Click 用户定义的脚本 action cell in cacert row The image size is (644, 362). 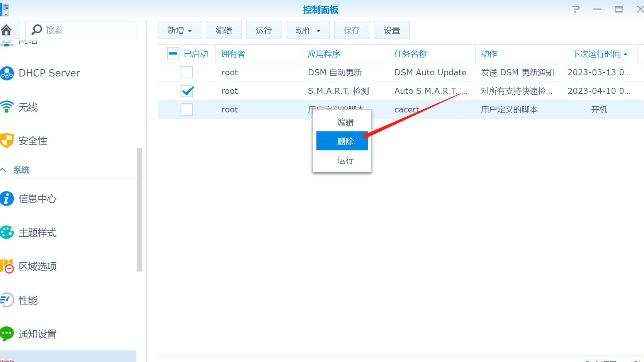click(x=509, y=109)
